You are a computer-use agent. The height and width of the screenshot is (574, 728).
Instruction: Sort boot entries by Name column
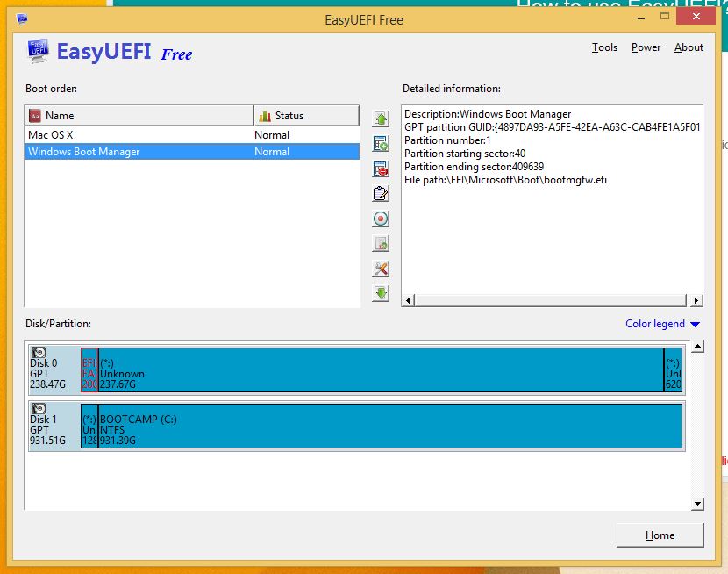click(x=139, y=116)
